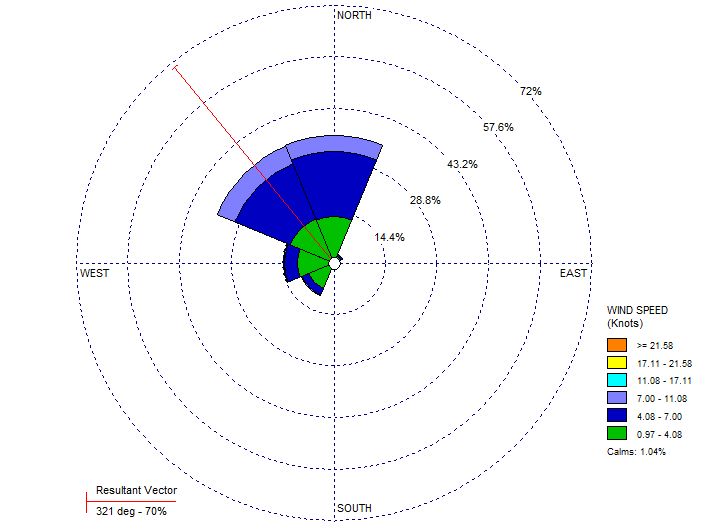Select the yellow 17.11 - 21.58 legend swatch
Image resolution: width=710 pixels, height=531 pixels.
615,362
